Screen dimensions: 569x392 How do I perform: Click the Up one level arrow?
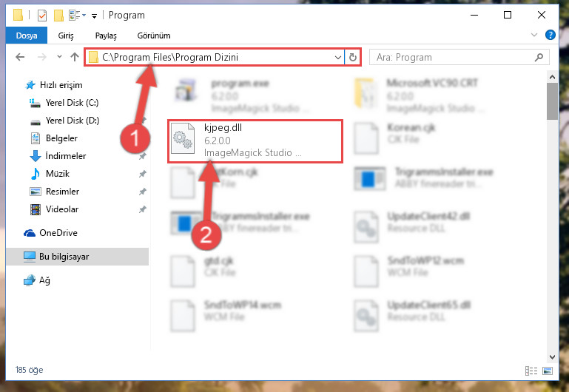click(x=75, y=57)
